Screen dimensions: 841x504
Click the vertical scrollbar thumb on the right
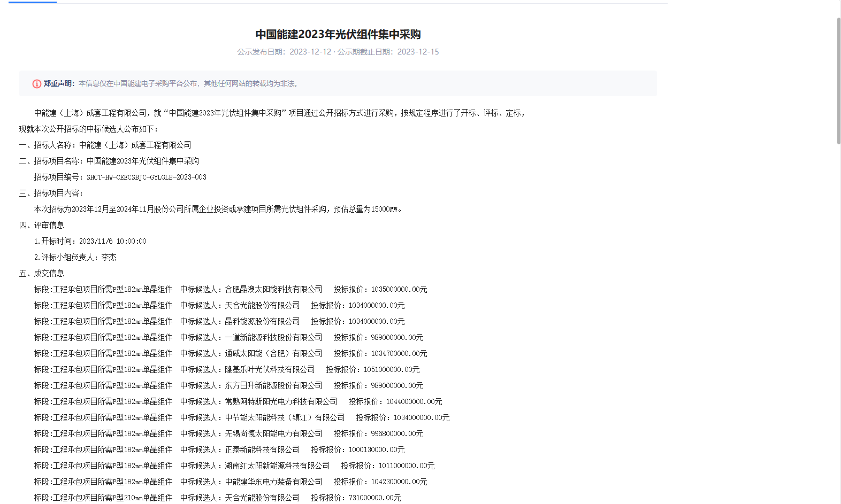click(x=838, y=81)
